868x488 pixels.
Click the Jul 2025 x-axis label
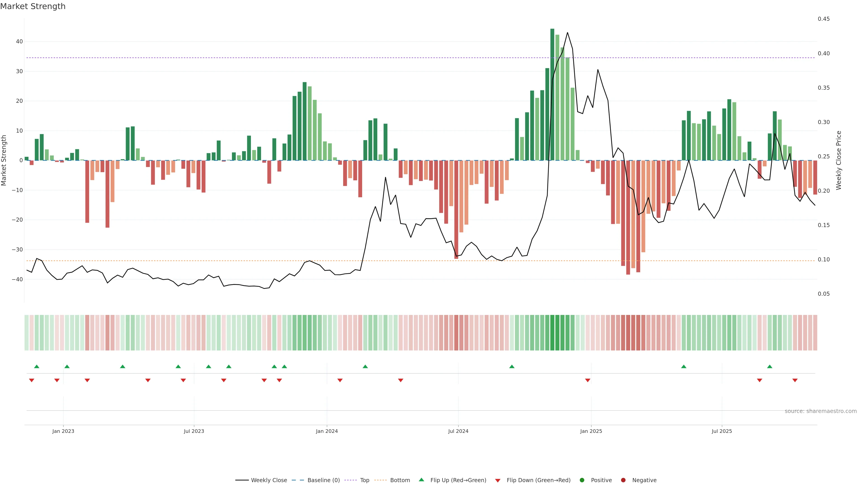722,431
